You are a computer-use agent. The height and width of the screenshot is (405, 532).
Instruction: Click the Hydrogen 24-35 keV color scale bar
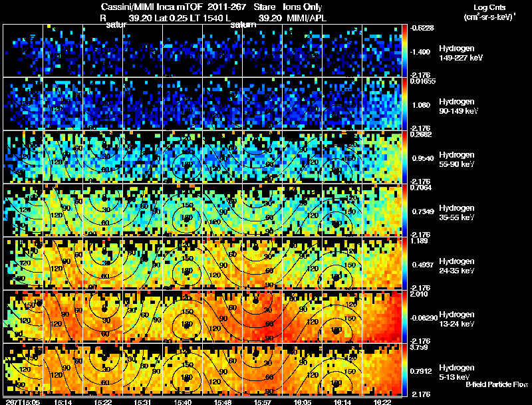click(x=404, y=263)
